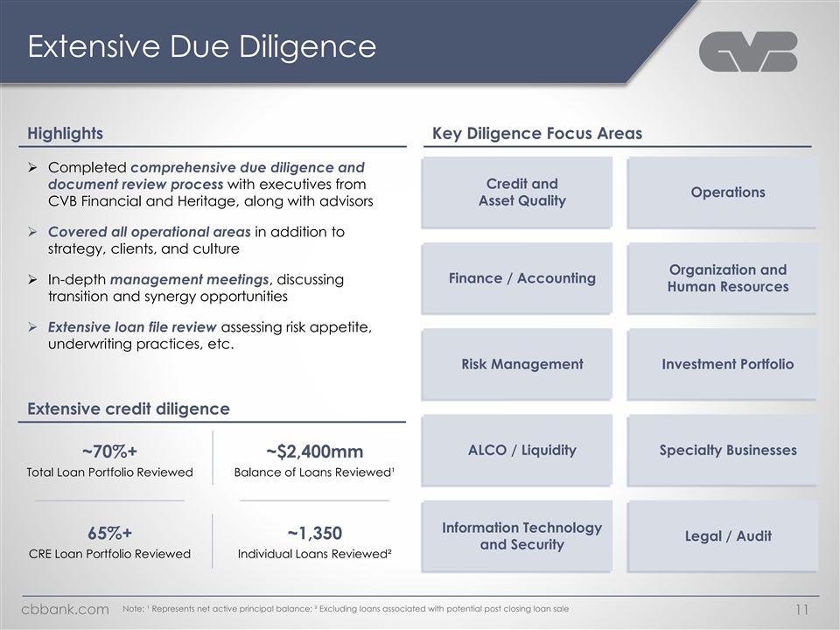Select the ~$2,400mm balance figure
The height and width of the screenshot is (630, 840).
314,451
